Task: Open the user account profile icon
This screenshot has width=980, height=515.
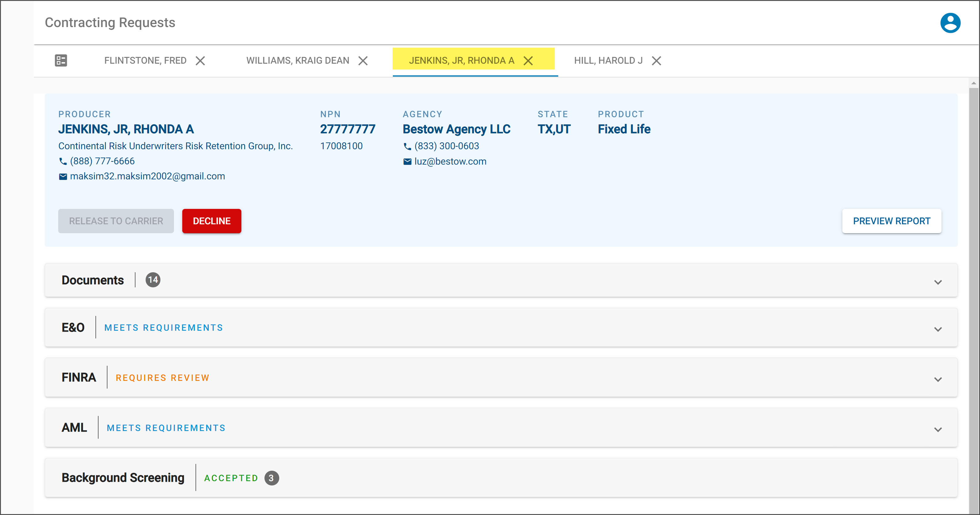Action: point(950,23)
